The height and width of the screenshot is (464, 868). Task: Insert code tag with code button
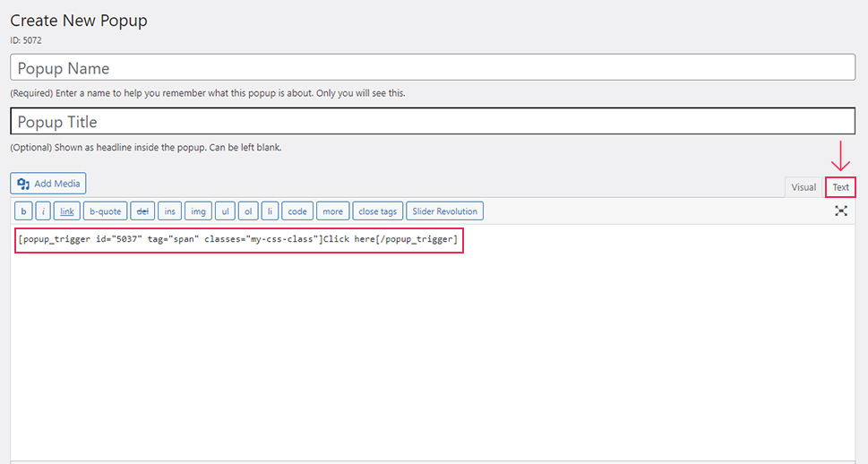[297, 211]
